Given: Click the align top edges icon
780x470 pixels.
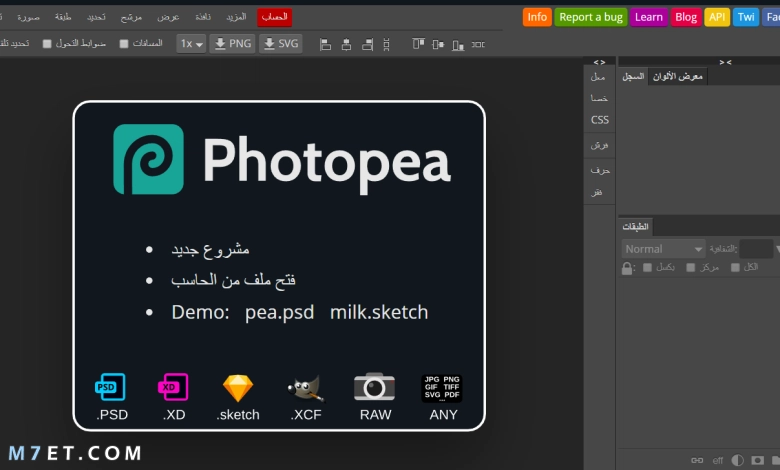Looking at the screenshot, I should 418,44.
